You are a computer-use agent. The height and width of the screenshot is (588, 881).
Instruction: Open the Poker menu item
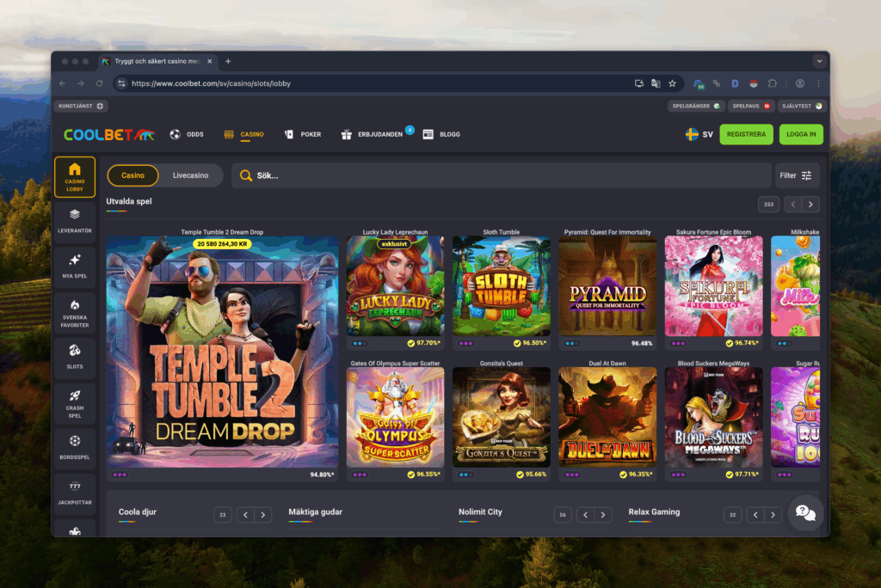point(303,135)
